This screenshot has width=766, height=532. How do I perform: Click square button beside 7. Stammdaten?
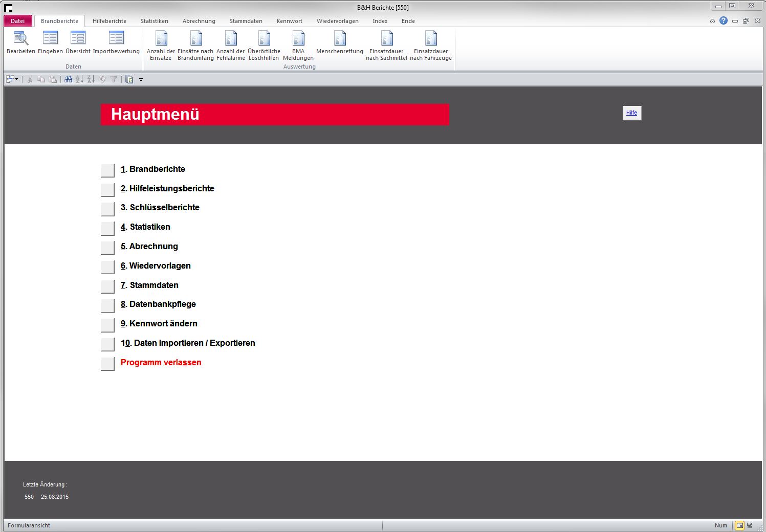(x=107, y=286)
